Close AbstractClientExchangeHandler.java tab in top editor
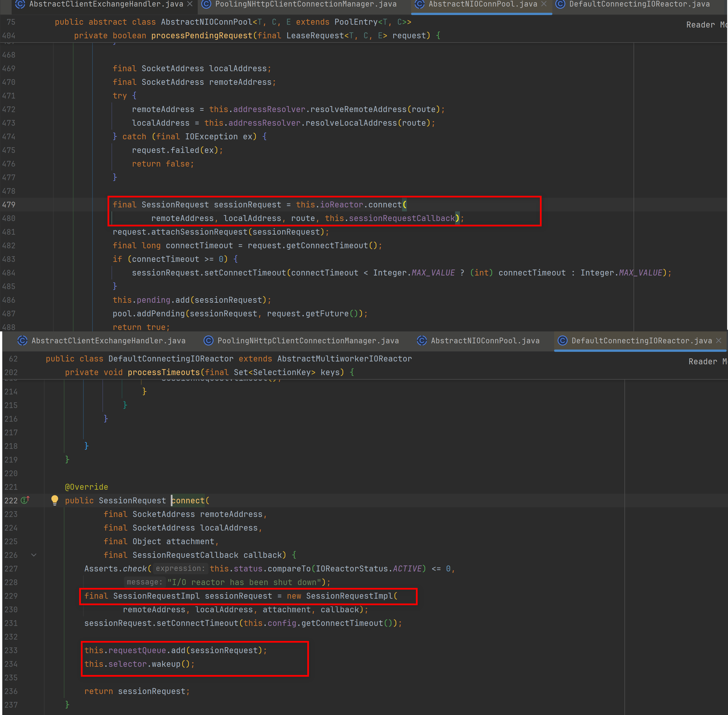The height and width of the screenshot is (715, 728). 190,4
